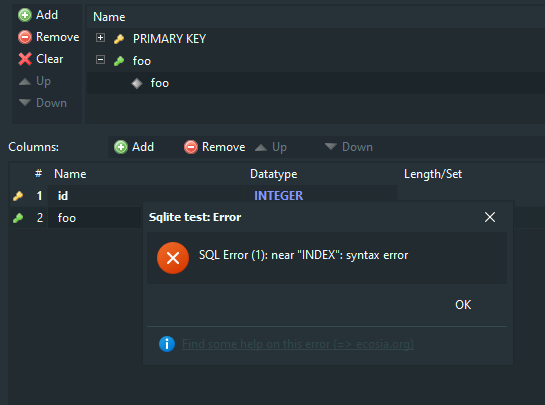Close the Sqlite test Error dialog

[x=490, y=217]
